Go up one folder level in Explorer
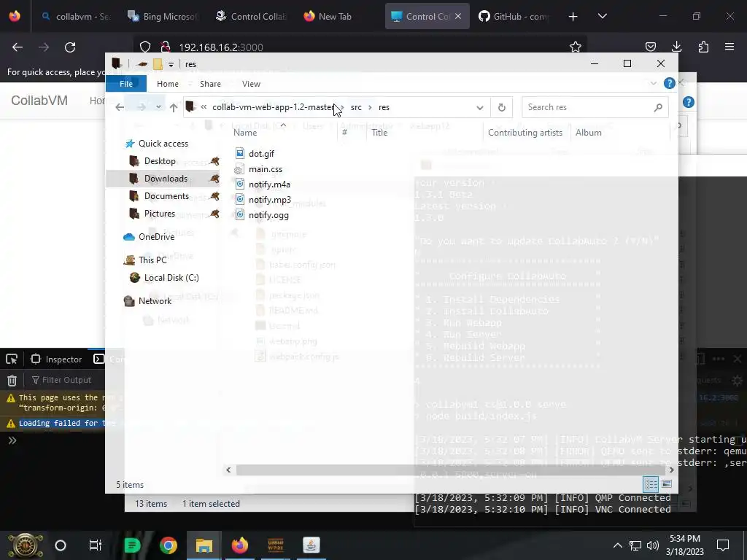Screen dimensions: 747x560 (x=174, y=107)
